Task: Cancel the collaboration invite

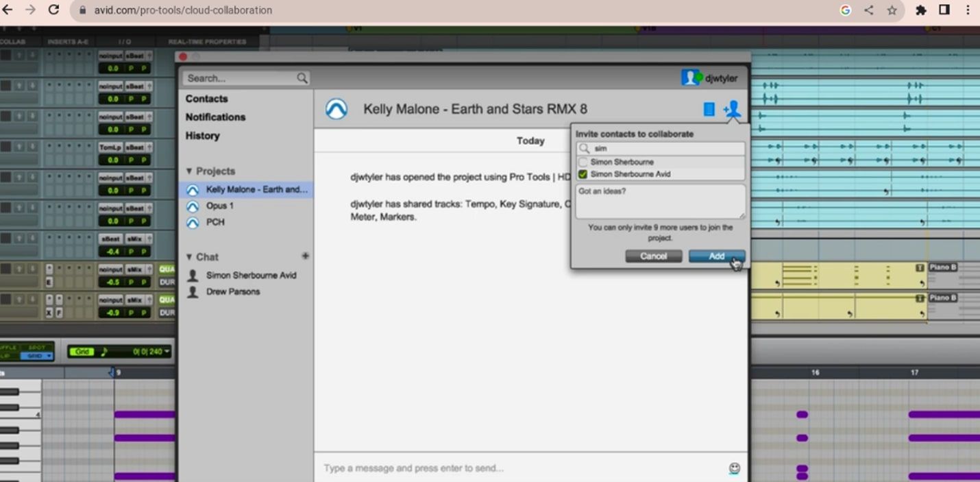Action: pos(653,256)
